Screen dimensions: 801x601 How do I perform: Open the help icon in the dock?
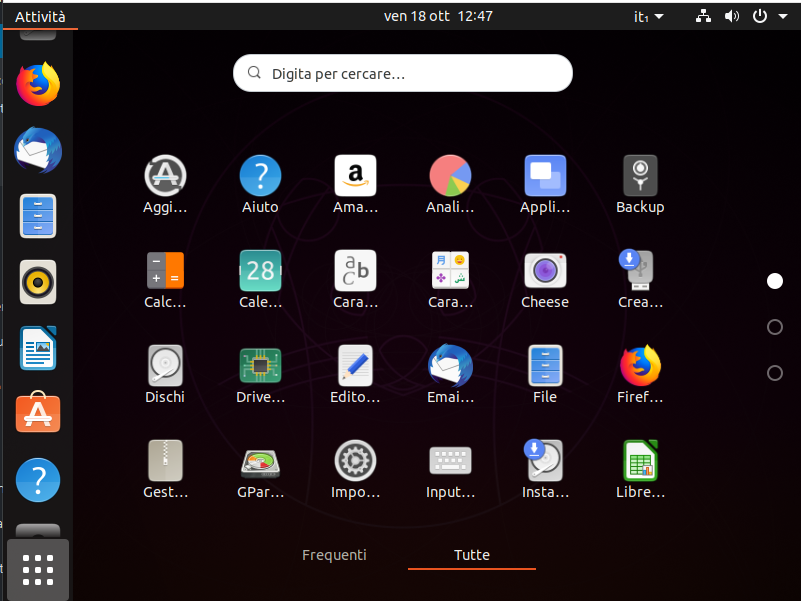coord(38,480)
